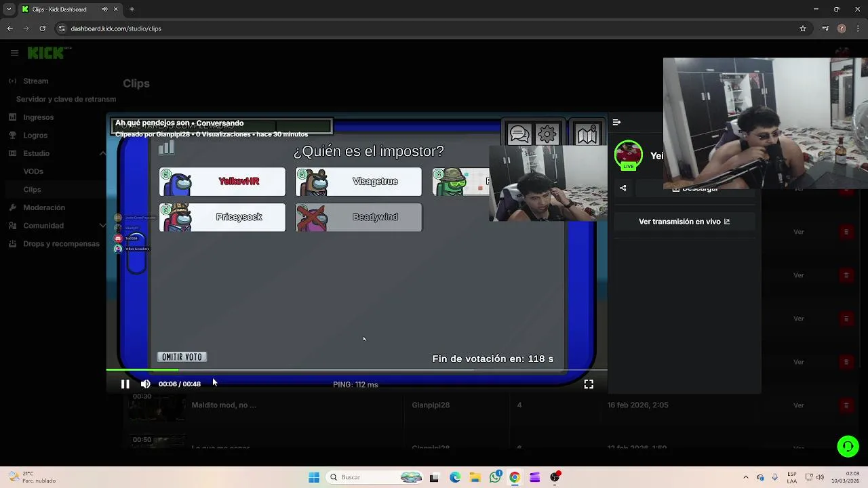The height and width of the screenshot is (488, 868).
Task: View site information icon in address bar
Action: click(x=62, y=28)
